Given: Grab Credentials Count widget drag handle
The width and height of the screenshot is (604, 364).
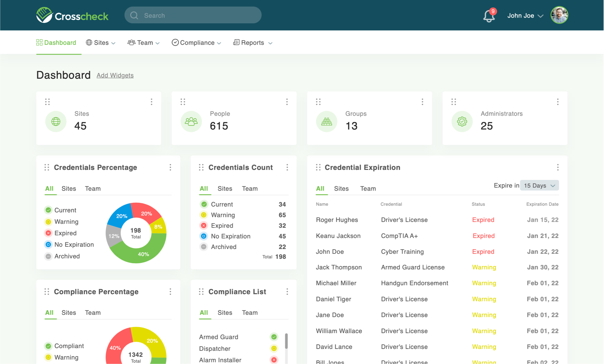Looking at the screenshot, I should pyautogui.click(x=201, y=167).
